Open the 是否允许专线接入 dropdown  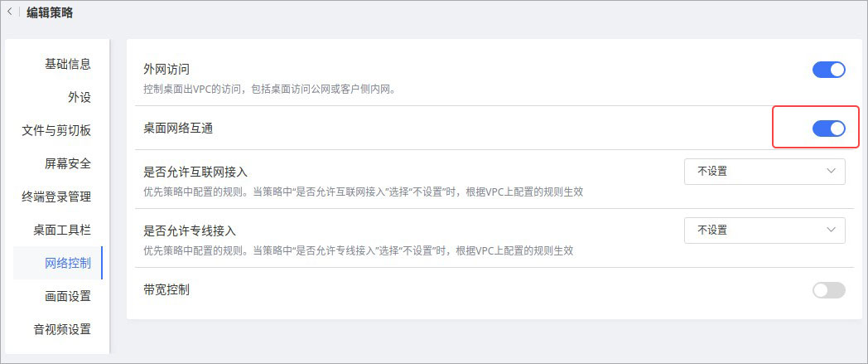[764, 230]
